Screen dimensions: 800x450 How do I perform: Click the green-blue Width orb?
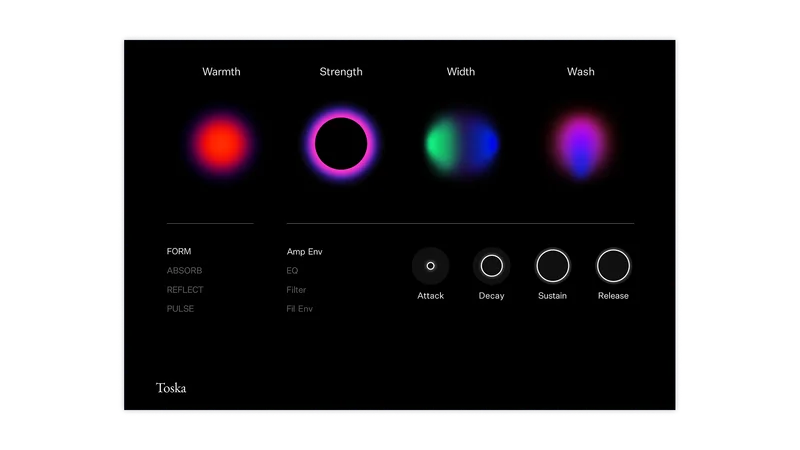tap(462, 144)
